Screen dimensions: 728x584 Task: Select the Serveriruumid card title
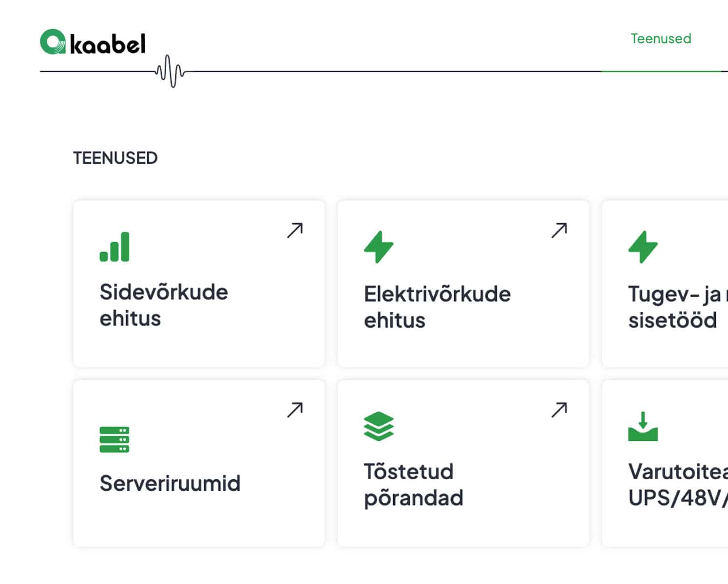(x=170, y=483)
